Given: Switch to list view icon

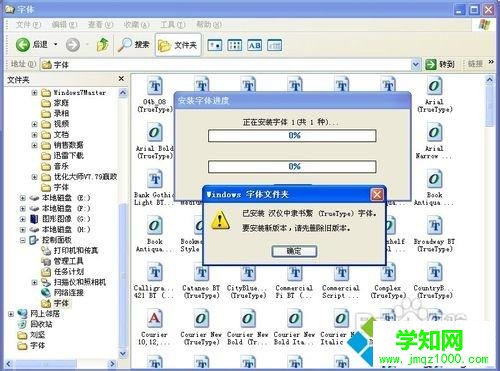Looking at the screenshot, I should [235, 45].
